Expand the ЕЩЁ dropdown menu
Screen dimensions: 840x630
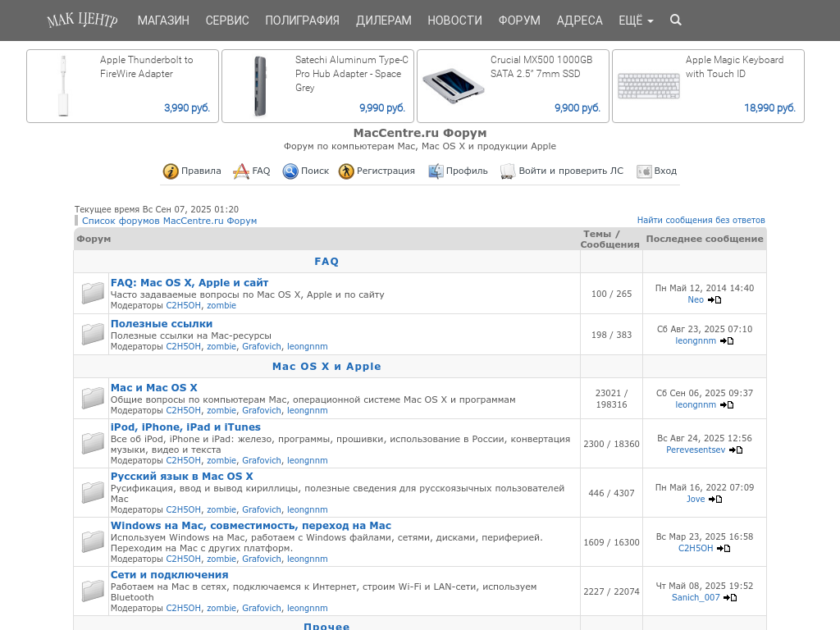tap(636, 21)
